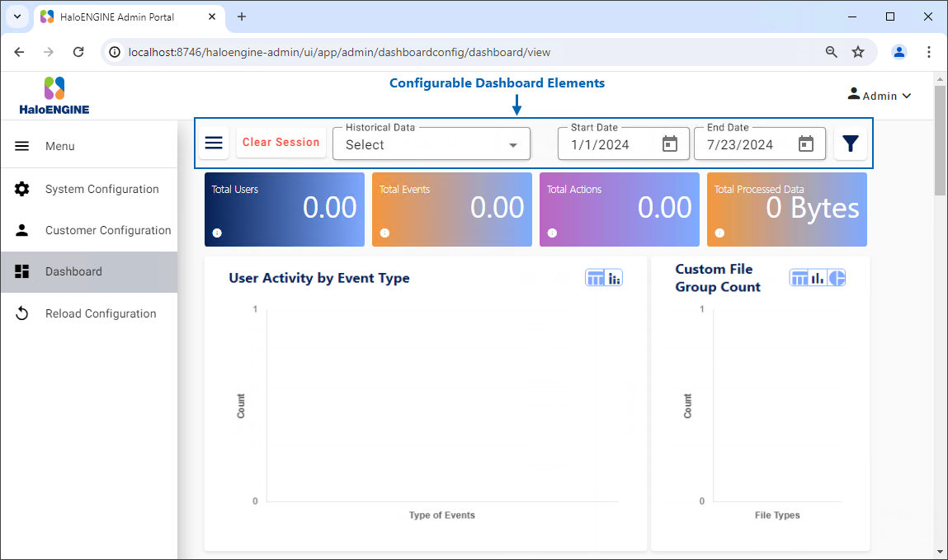The image size is (948, 560).
Task: Click the System Configuration gear icon
Action: 22,189
